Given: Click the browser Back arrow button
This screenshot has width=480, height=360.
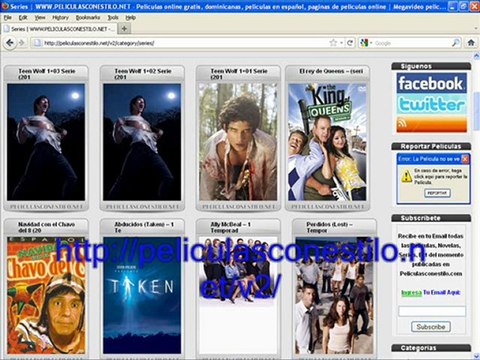Looking at the screenshot, I should coord(10,43).
